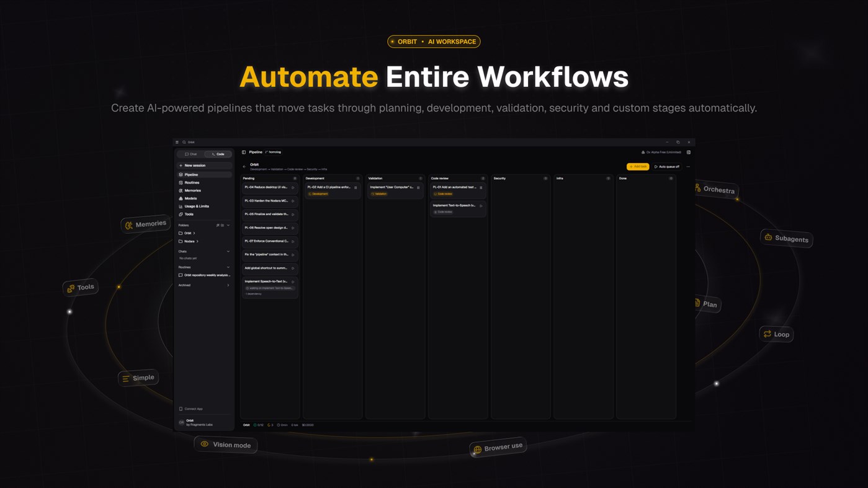Open the homolog branch selector
Screen dimensions: 868x488
273,152
